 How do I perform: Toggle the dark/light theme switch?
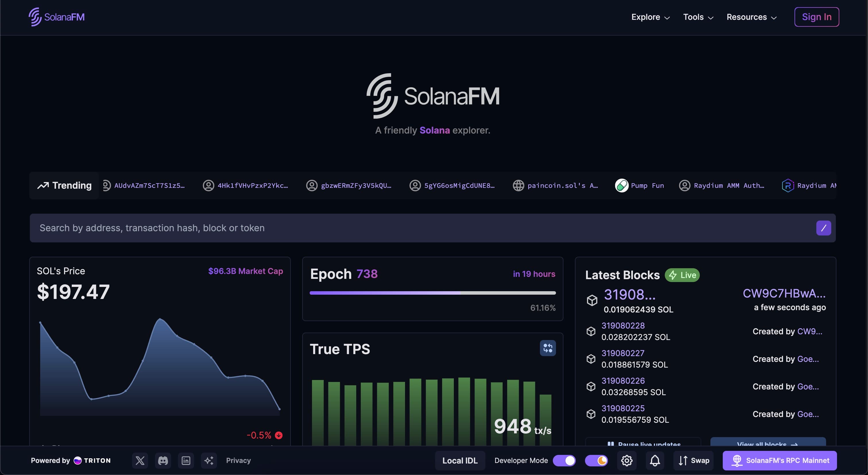[596, 461]
